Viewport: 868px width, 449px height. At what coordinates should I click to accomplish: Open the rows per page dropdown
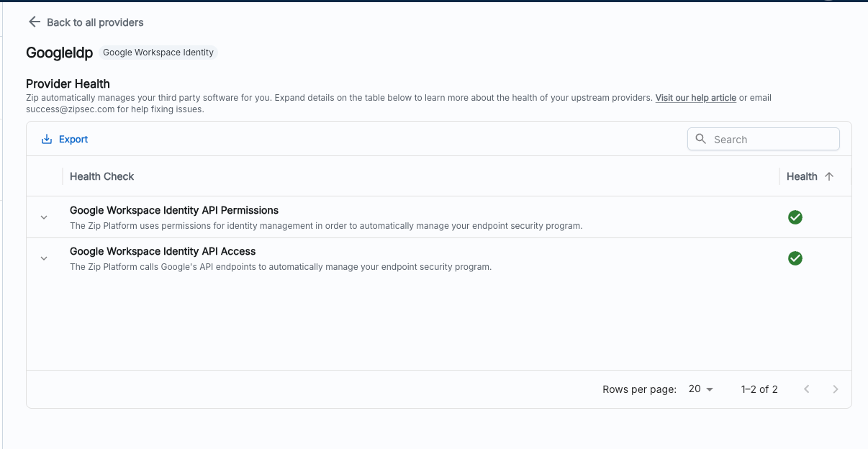click(x=700, y=389)
